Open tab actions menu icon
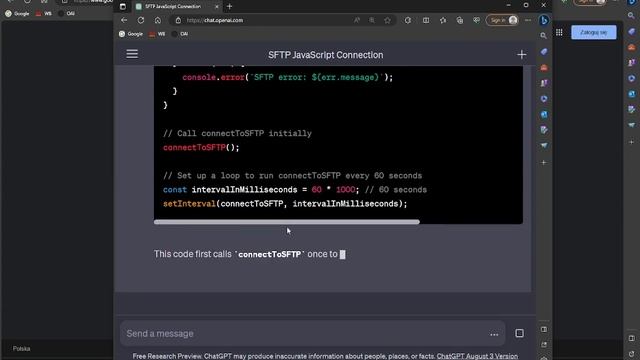Image resolution: width=640 pixels, height=360 pixels. [123, 6]
